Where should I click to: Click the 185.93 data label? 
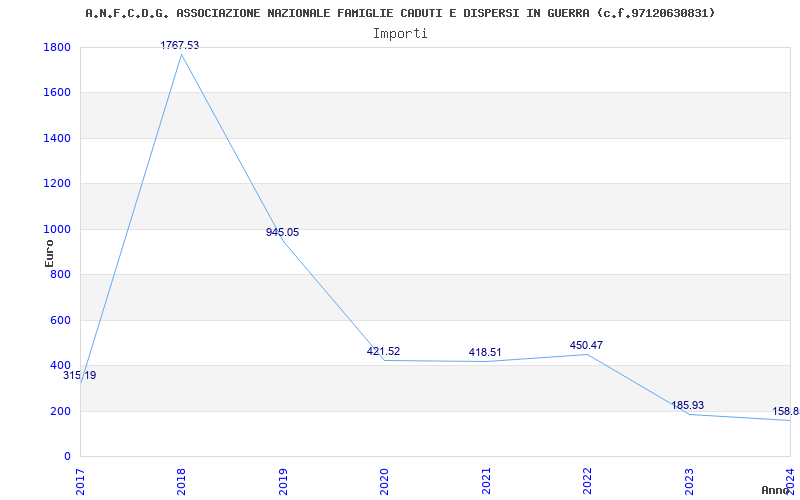tap(687, 406)
